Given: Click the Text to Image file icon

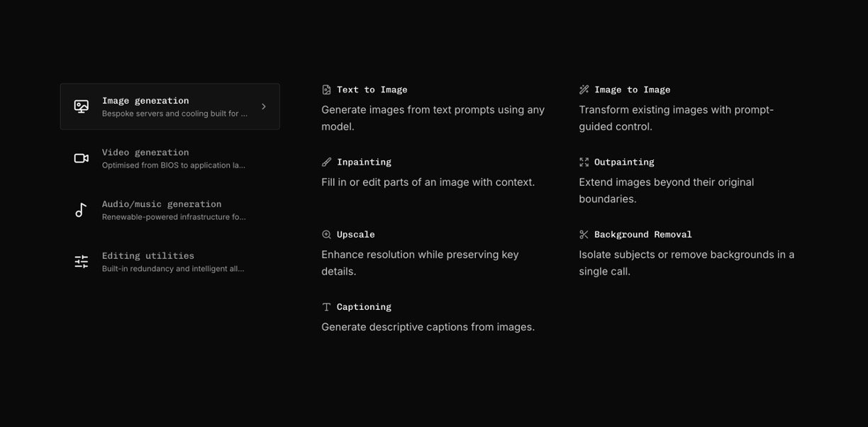Looking at the screenshot, I should tap(326, 90).
